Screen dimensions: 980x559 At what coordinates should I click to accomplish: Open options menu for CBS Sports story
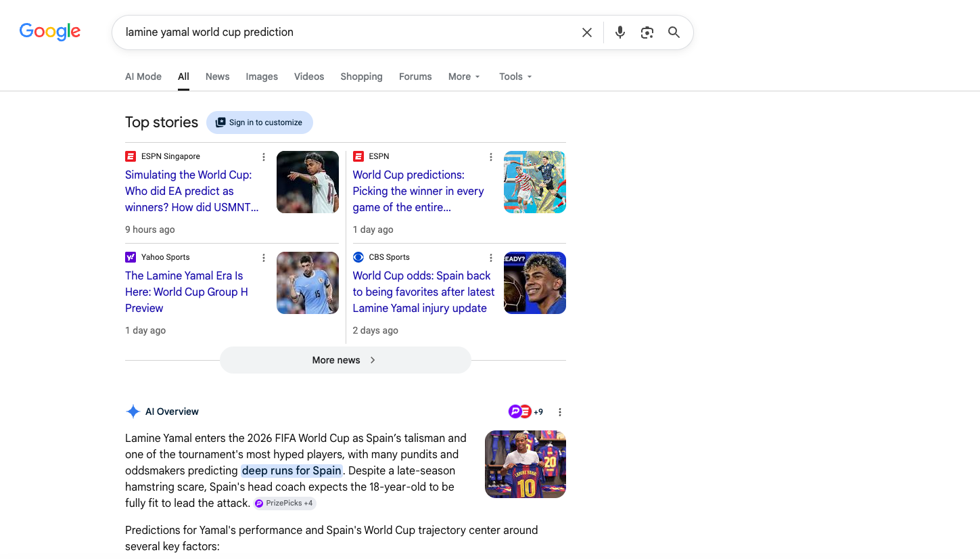(491, 258)
